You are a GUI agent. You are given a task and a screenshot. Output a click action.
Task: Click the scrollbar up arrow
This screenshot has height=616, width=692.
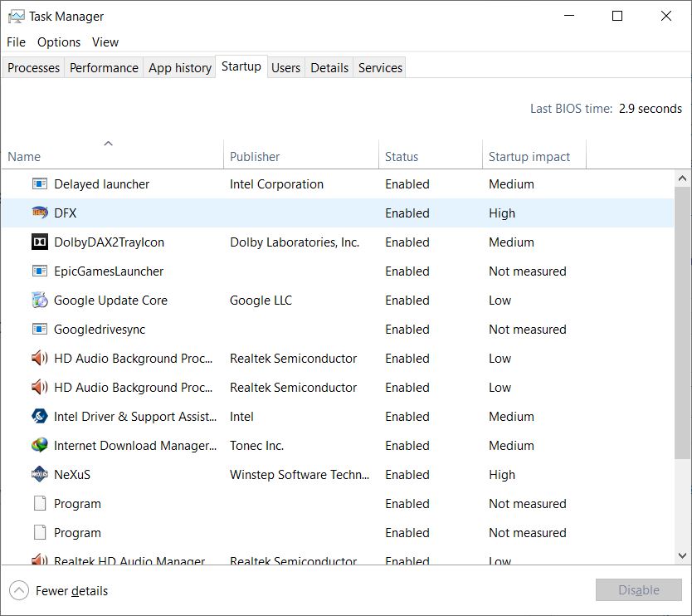(x=682, y=178)
